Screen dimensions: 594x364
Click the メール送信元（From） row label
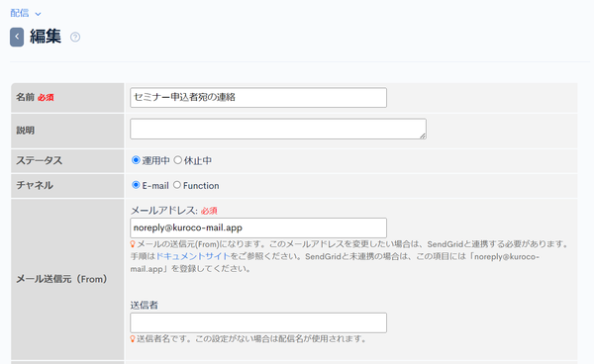coord(61,279)
